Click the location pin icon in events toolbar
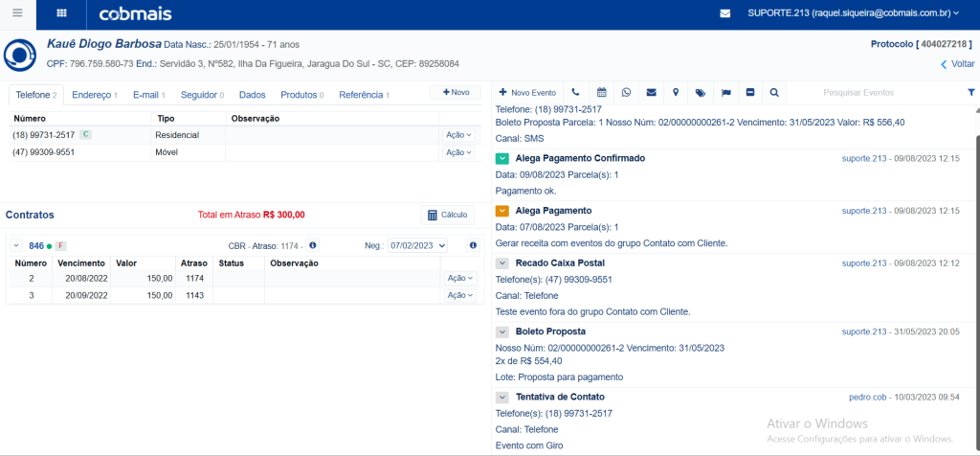Viewport: 980px width, 456px height. (676, 93)
